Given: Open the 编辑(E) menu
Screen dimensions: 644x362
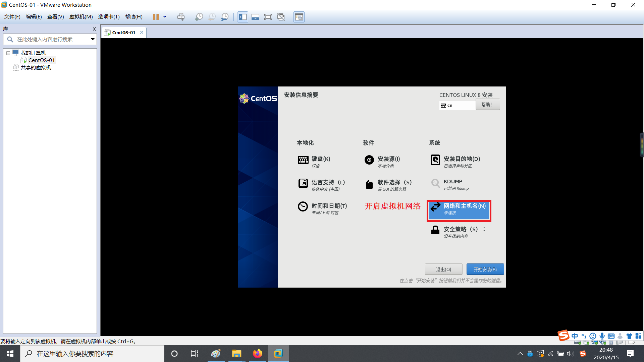Looking at the screenshot, I should pos(34,17).
